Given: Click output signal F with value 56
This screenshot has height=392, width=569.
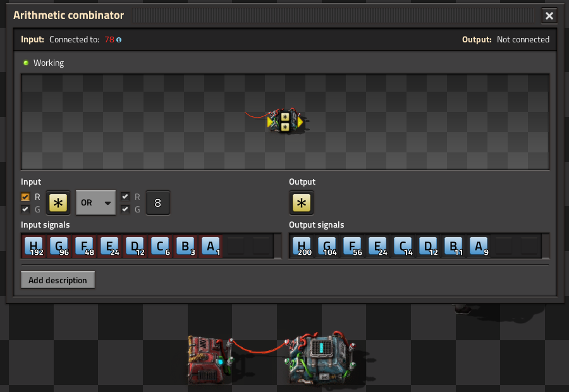Looking at the screenshot, I should pyautogui.click(x=353, y=246).
